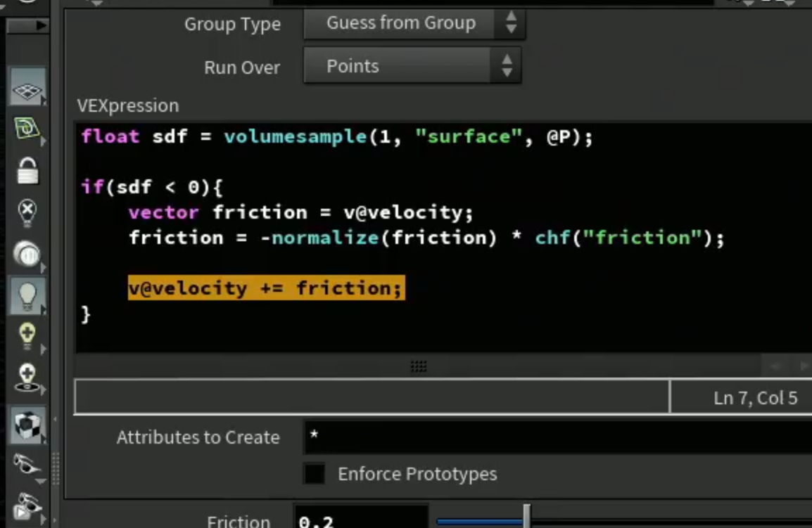
Task: Expand the arrow button above the sidebar
Action: [x=27, y=25]
